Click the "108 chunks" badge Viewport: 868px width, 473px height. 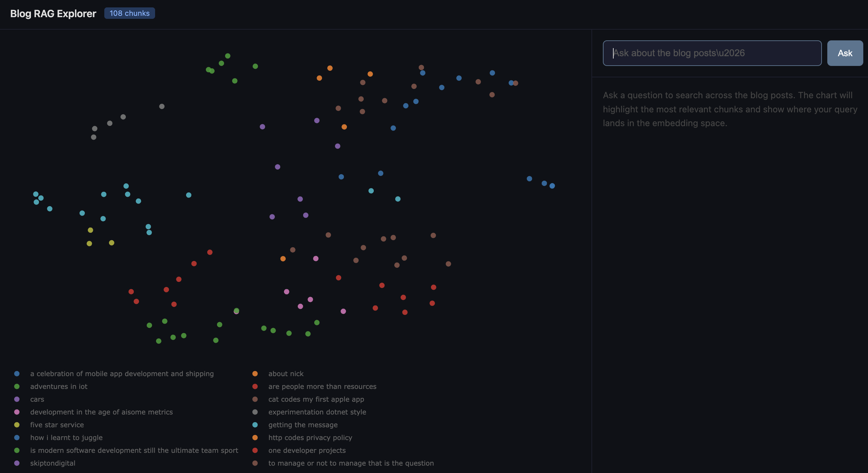point(130,13)
